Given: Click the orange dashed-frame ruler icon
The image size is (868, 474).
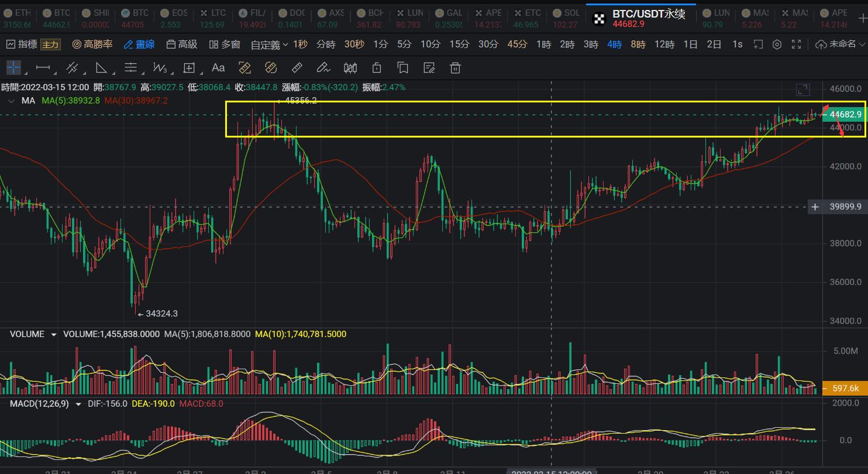Looking at the screenshot, I should click(244, 68).
